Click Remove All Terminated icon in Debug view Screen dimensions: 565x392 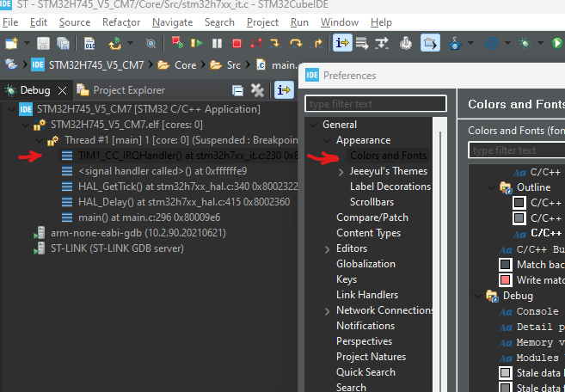257,90
